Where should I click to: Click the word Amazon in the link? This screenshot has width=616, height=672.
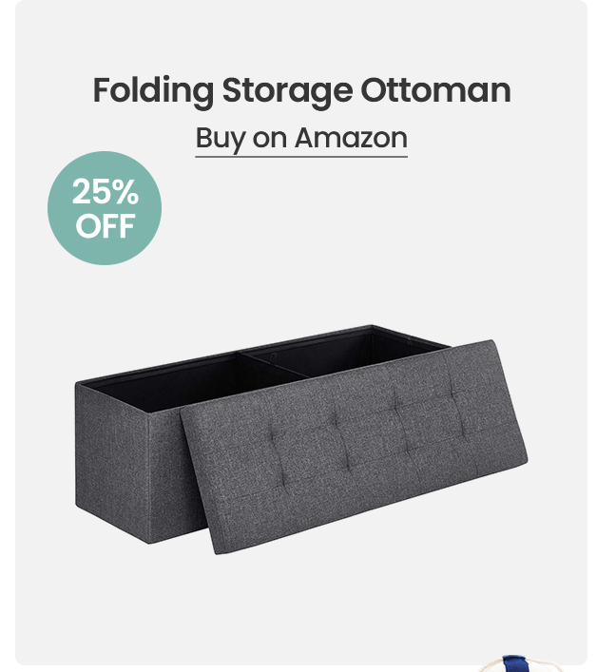(x=351, y=138)
